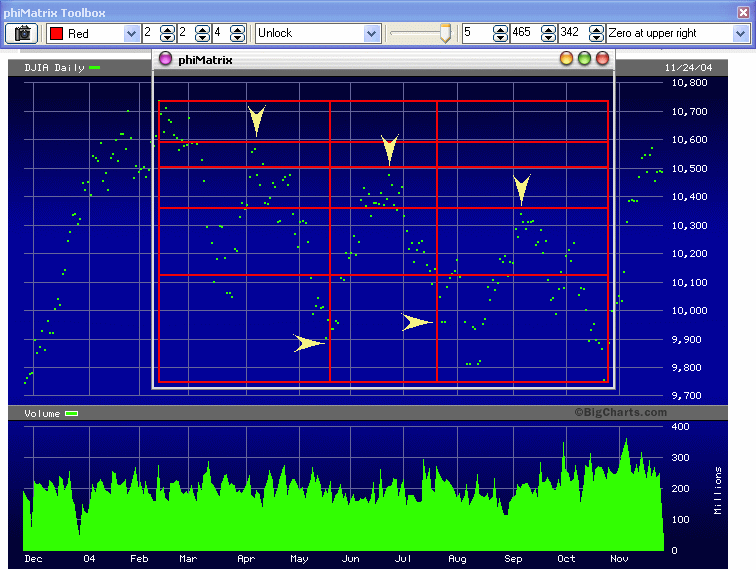756x570 pixels.
Task: Take a snapshot with the camera button
Action: pyautogui.click(x=22, y=33)
